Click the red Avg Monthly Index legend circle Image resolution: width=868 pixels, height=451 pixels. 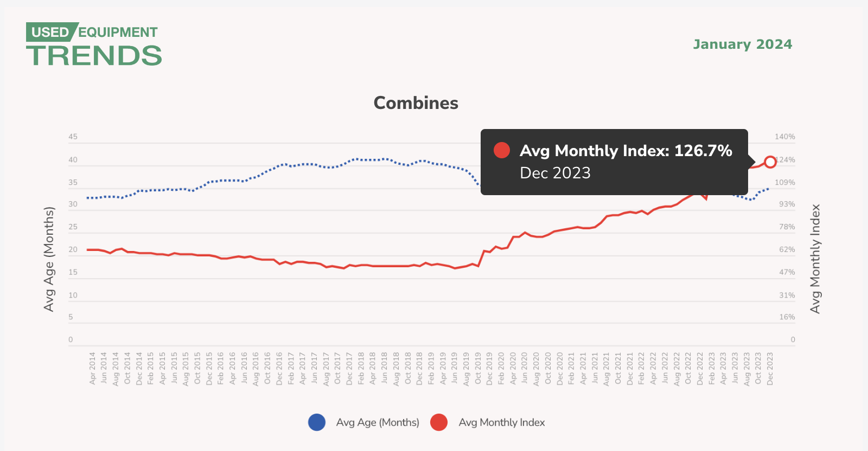(x=439, y=422)
